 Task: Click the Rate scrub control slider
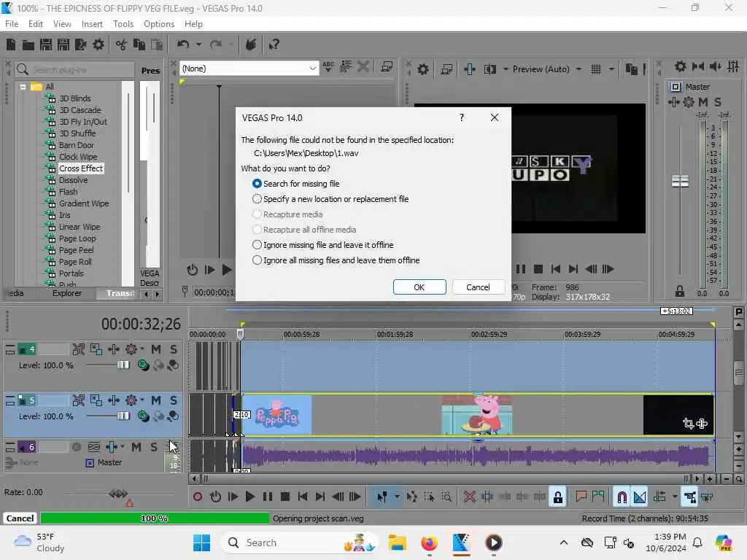119,494
